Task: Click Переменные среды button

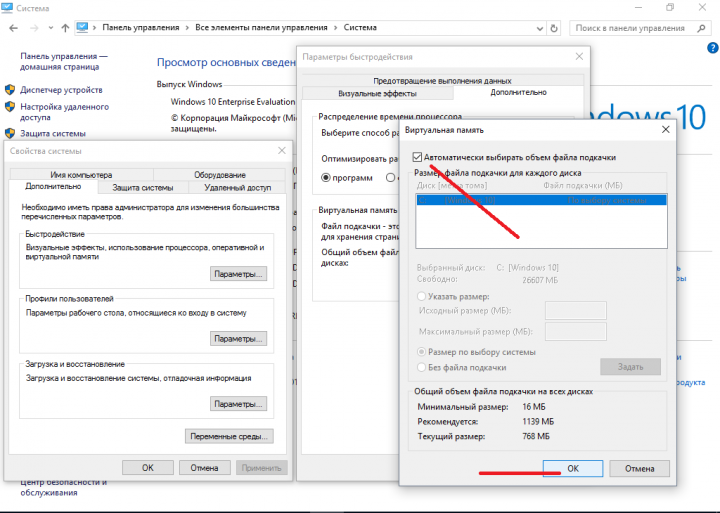Action: (229, 436)
